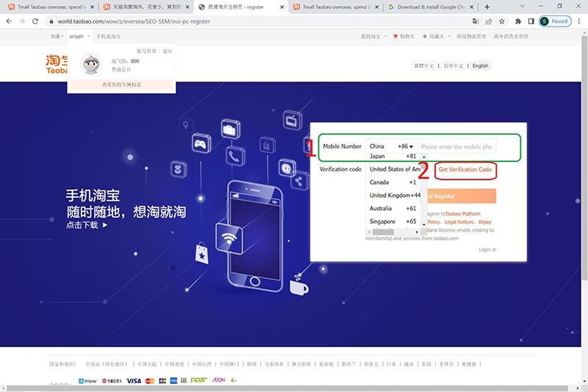The width and height of the screenshot is (588, 392).
Task: Open a new browser tab
Action: click(487, 7)
